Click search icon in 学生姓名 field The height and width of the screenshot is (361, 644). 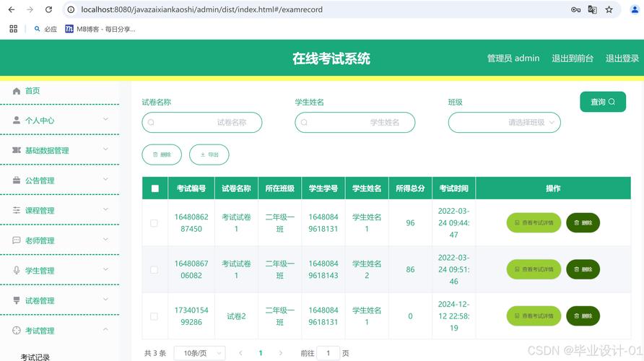click(x=304, y=123)
